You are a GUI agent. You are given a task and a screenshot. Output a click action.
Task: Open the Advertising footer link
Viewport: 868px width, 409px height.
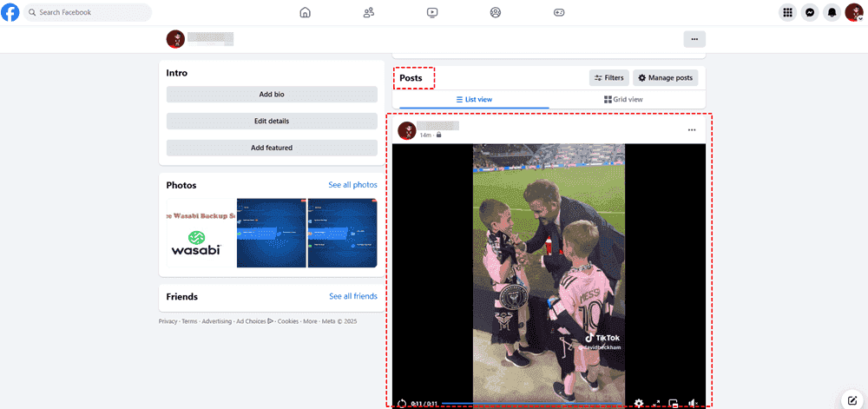(x=216, y=321)
